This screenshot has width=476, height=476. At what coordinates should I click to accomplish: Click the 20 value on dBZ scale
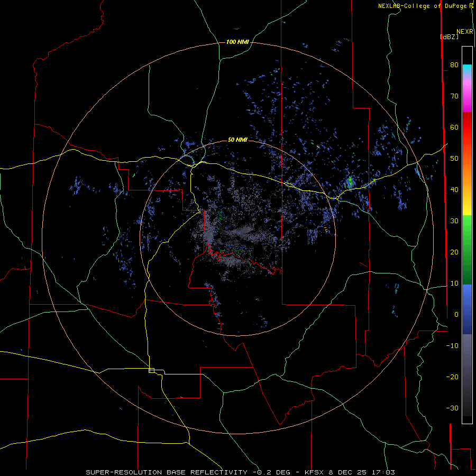(454, 252)
